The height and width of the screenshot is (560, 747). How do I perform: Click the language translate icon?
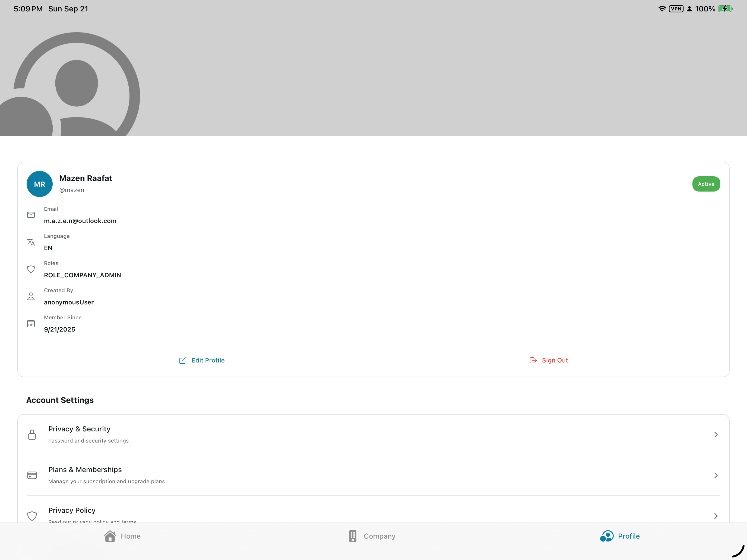31,242
